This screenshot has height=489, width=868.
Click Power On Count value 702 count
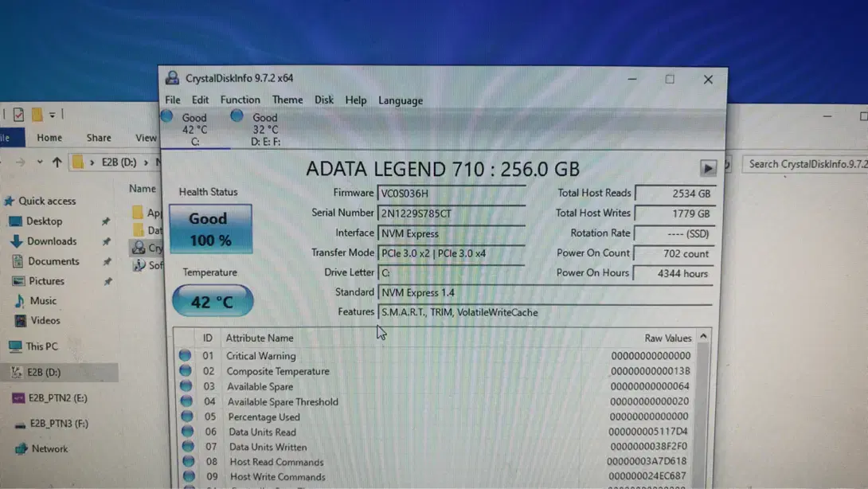click(x=674, y=253)
